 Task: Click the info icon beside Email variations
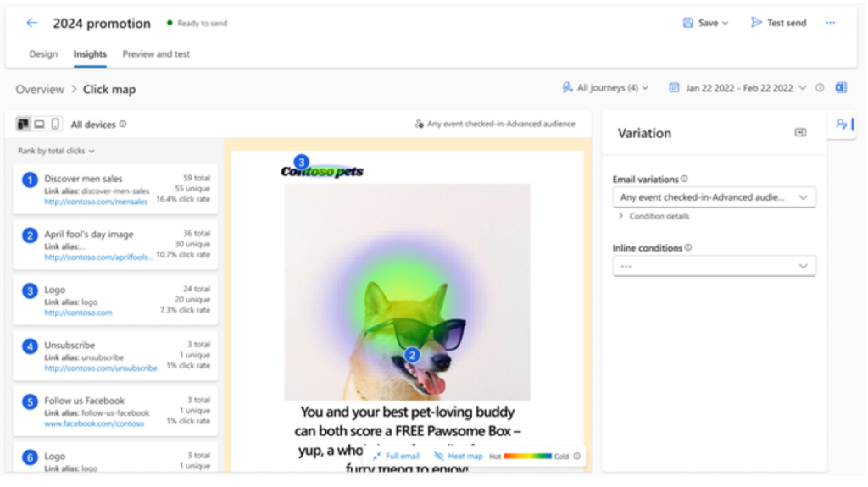click(684, 179)
